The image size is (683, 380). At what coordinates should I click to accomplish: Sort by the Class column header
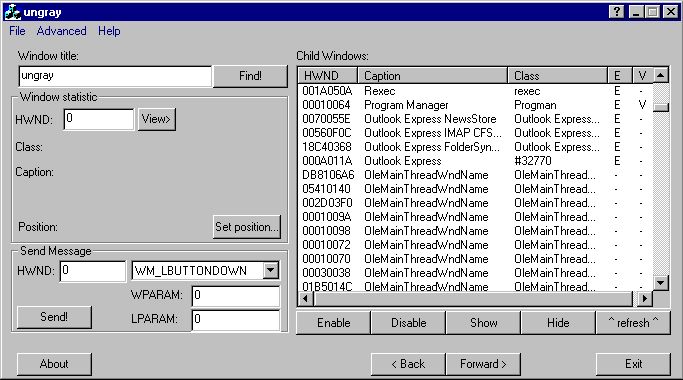tap(558, 76)
